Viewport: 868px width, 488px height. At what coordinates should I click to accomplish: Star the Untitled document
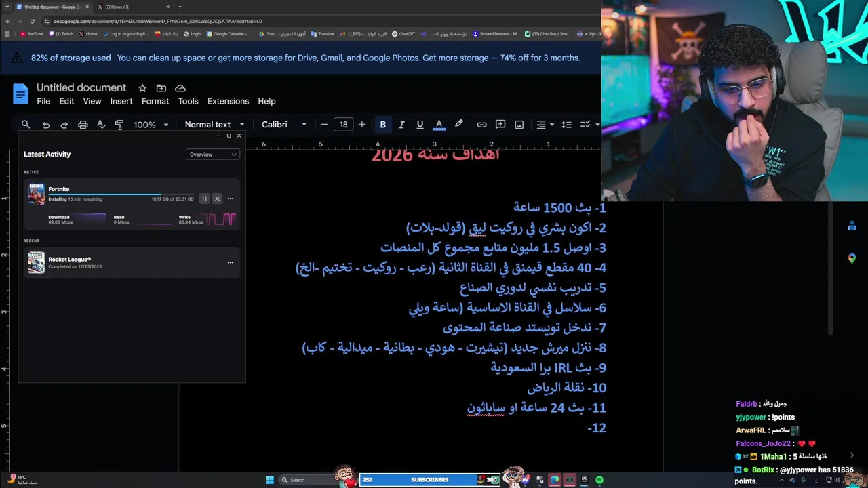tap(142, 88)
